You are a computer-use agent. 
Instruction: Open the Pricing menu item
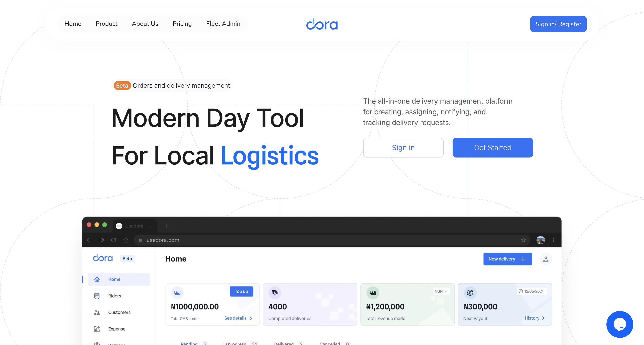[x=182, y=23]
